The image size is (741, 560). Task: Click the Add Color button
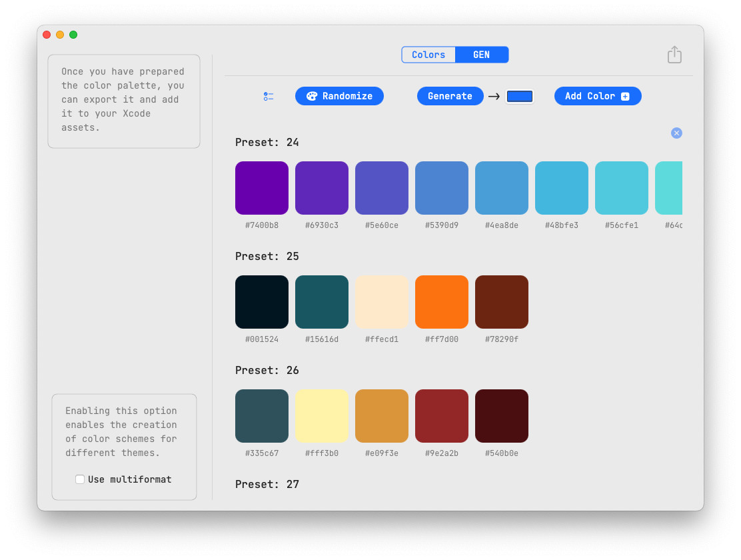coord(597,96)
